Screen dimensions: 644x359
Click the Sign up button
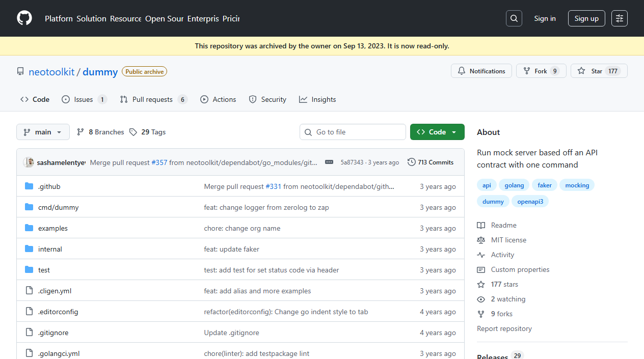(x=586, y=18)
